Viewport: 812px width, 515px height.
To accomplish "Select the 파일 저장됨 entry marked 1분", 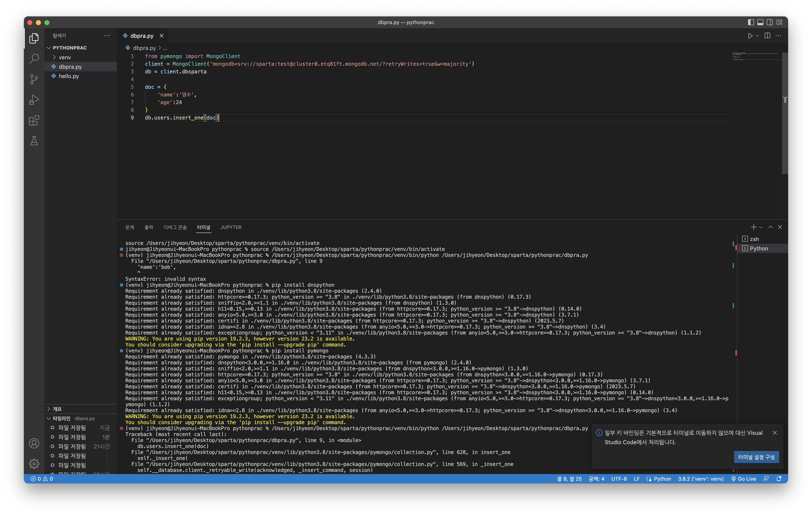I will pyautogui.click(x=80, y=437).
